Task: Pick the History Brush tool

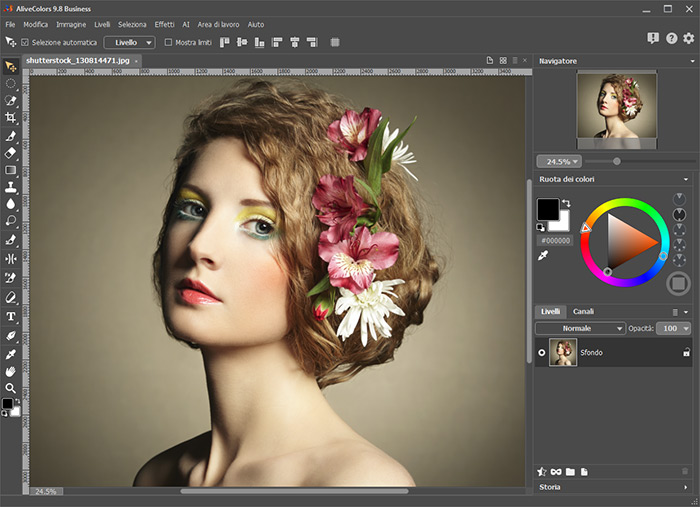Action: pos(11,240)
